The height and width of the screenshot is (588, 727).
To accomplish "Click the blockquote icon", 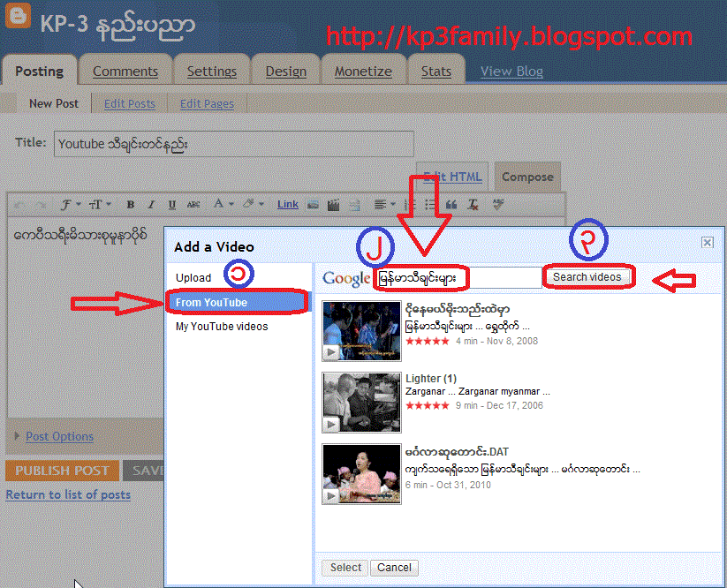I will point(451,204).
